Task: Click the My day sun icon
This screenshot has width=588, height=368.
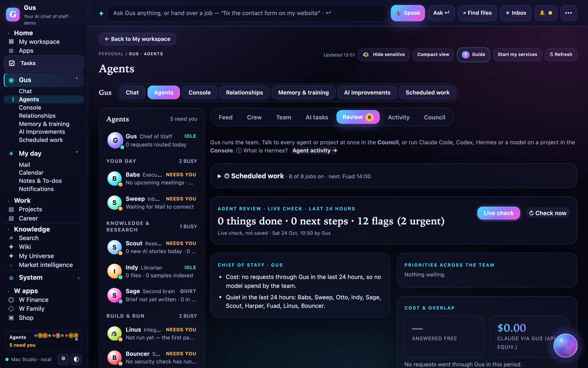Action: point(11,154)
